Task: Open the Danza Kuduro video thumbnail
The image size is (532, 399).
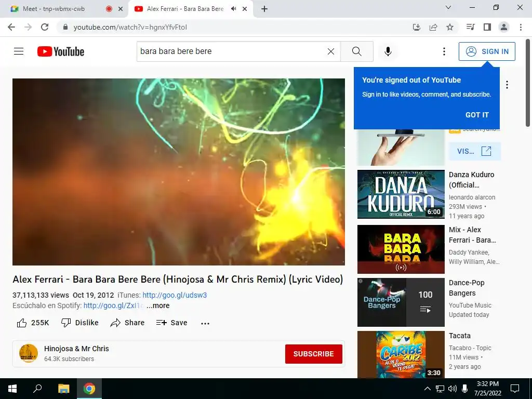Action: tap(401, 194)
